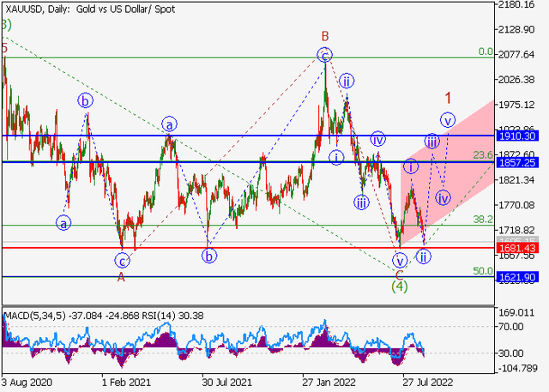The height and width of the screenshot is (392, 549).
Task: Click the 2077.64 price axis label
Action: (517, 55)
